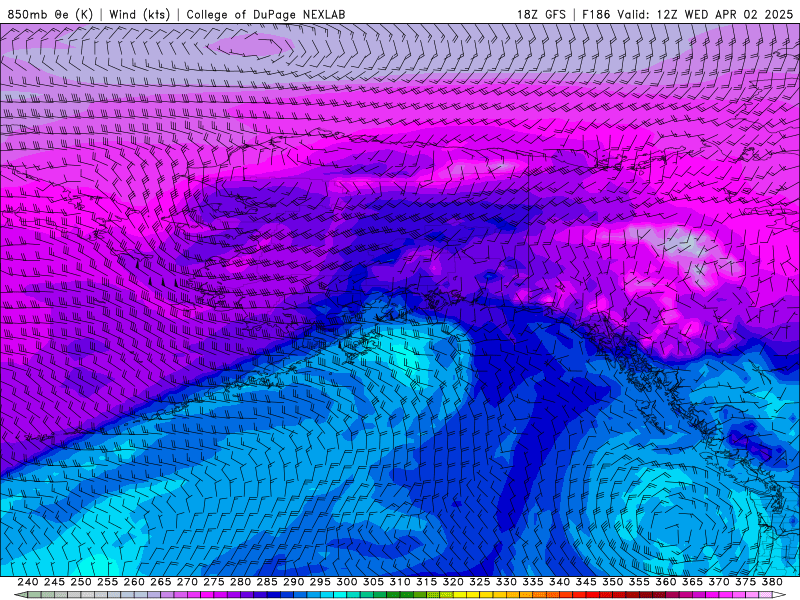Select the 365 legend value
The width and height of the screenshot is (800, 600).
click(692, 582)
